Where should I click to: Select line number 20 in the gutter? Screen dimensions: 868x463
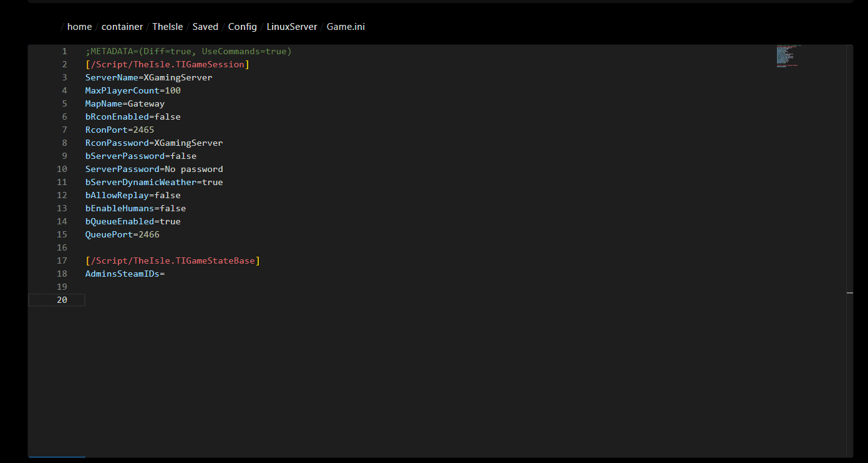click(x=62, y=300)
